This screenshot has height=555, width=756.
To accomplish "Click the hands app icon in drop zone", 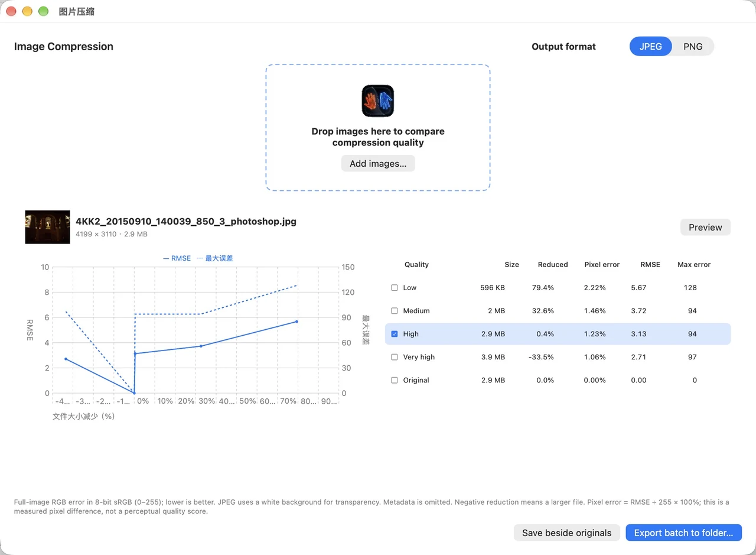I will (x=378, y=100).
